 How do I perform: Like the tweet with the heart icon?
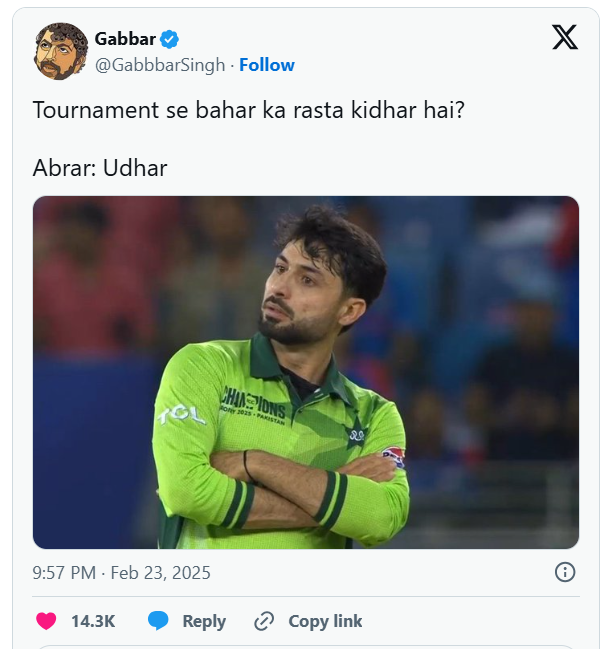click(46, 621)
